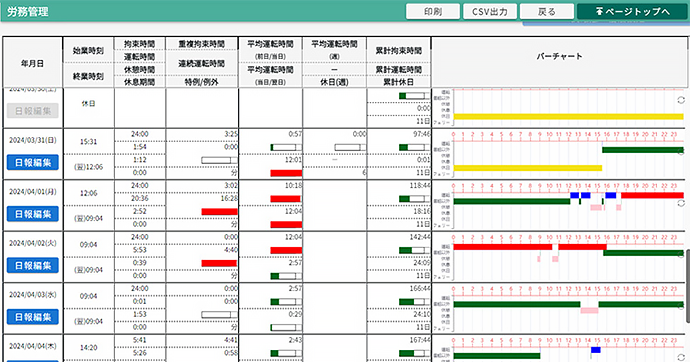Image resolution: width=690 pixels, height=362 pixels.
Task: Click average driving value 10:18
Action: (294, 185)
